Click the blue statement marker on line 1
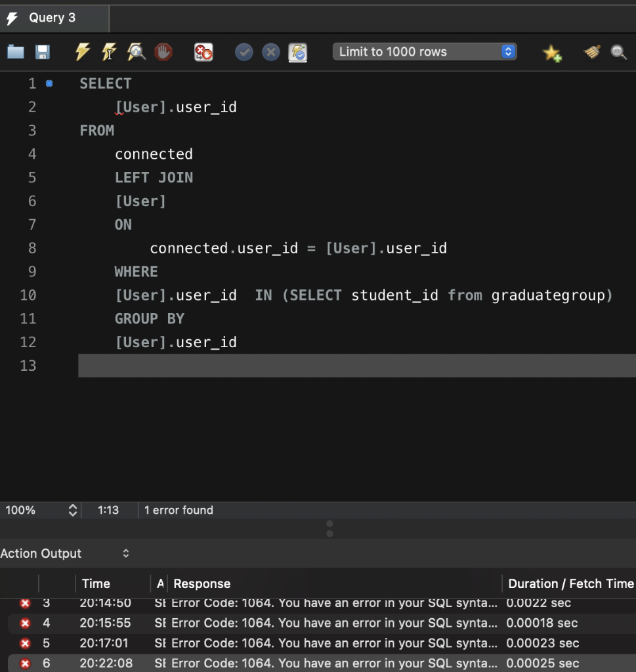Viewport: 636px width, 672px height. point(49,83)
